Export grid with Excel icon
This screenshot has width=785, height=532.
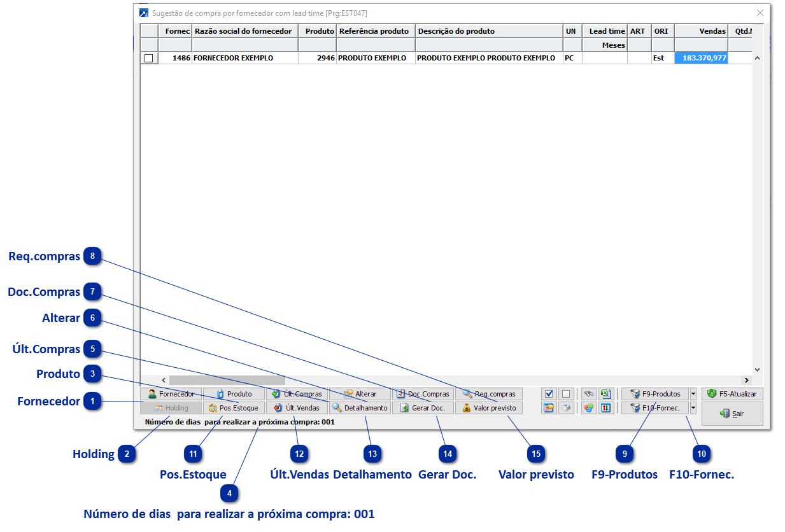click(605, 394)
